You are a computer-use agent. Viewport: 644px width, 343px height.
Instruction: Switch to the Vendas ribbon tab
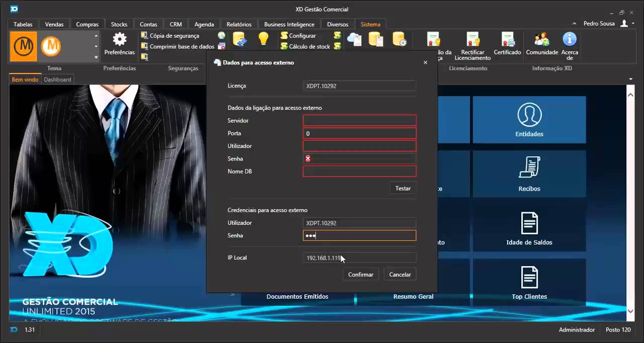click(54, 24)
